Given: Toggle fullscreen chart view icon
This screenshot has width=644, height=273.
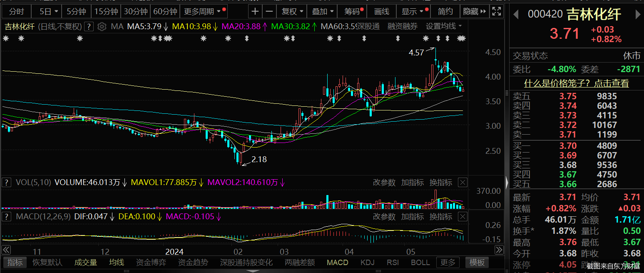Looking at the screenshot, I should pyautogui.click(x=496, y=11).
